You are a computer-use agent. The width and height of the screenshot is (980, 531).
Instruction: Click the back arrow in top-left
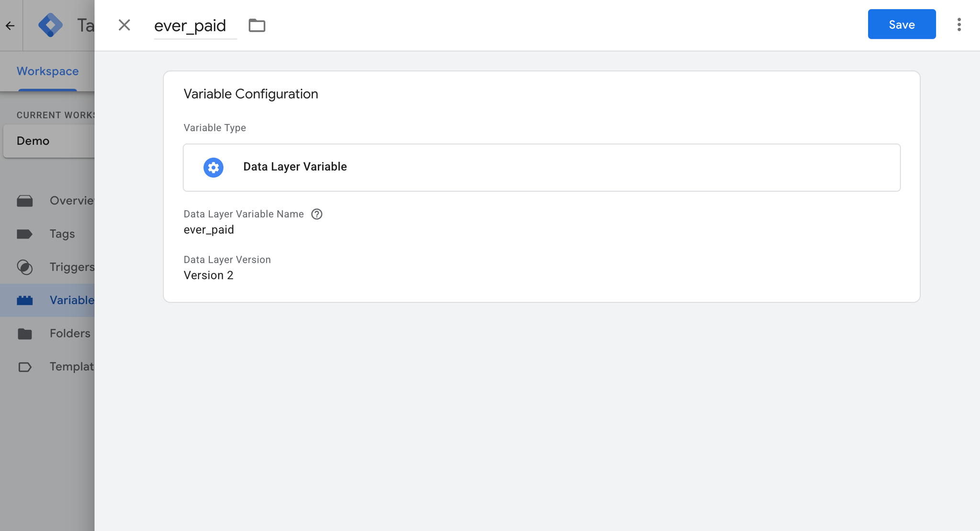[x=10, y=25]
